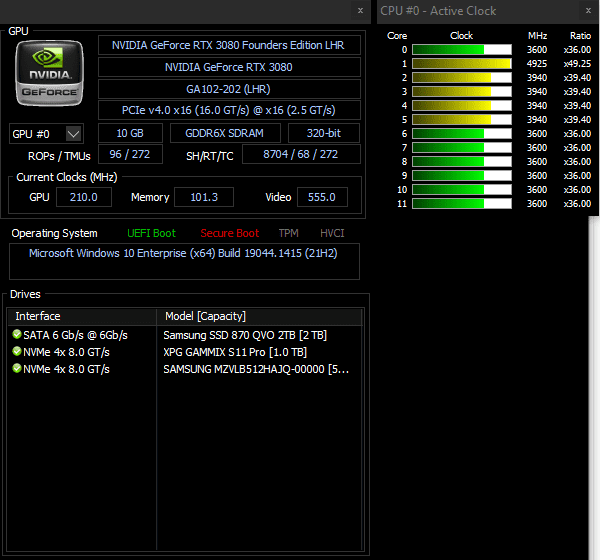
Task: Click the GPU clock value 210.0
Action: click(84, 197)
